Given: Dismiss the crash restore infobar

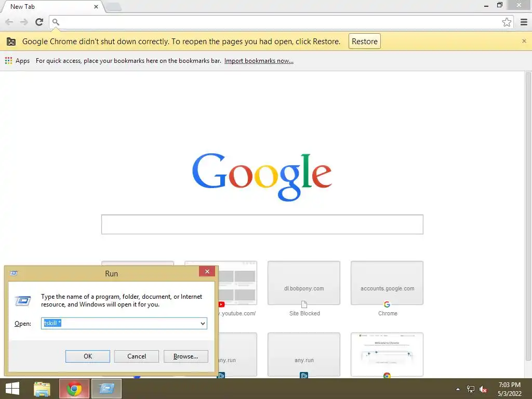Looking at the screenshot, I should point(524,41).
